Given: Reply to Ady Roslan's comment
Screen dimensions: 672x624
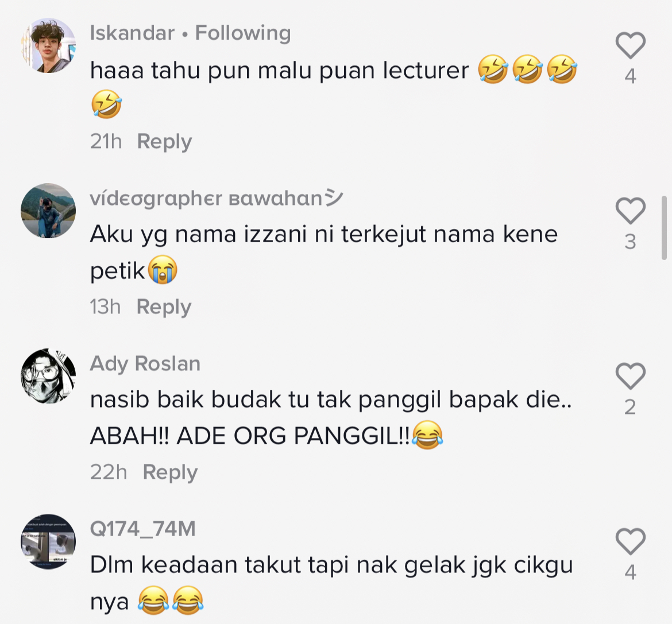Looking at the screenshot, I should coord(170,472).
